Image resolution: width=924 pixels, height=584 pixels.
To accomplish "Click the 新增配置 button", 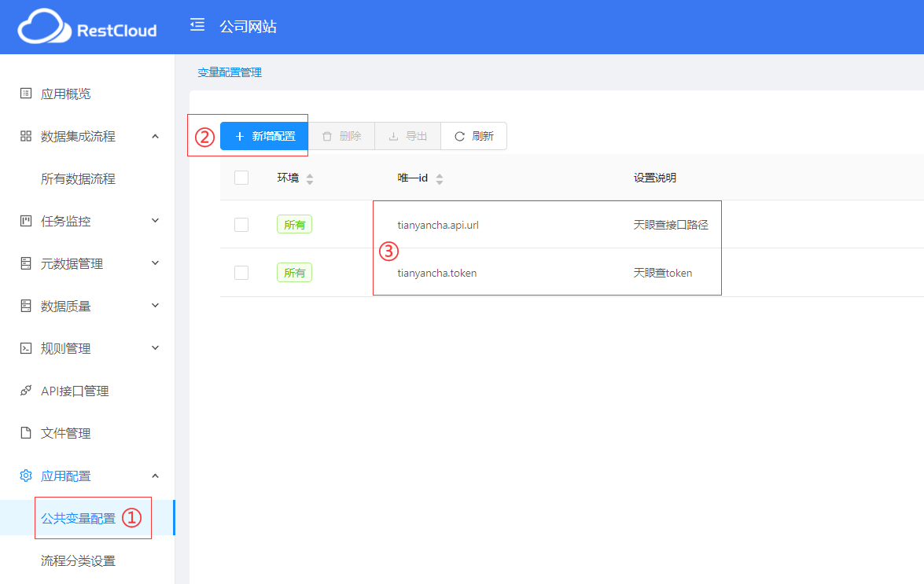I will pos(264,136).
